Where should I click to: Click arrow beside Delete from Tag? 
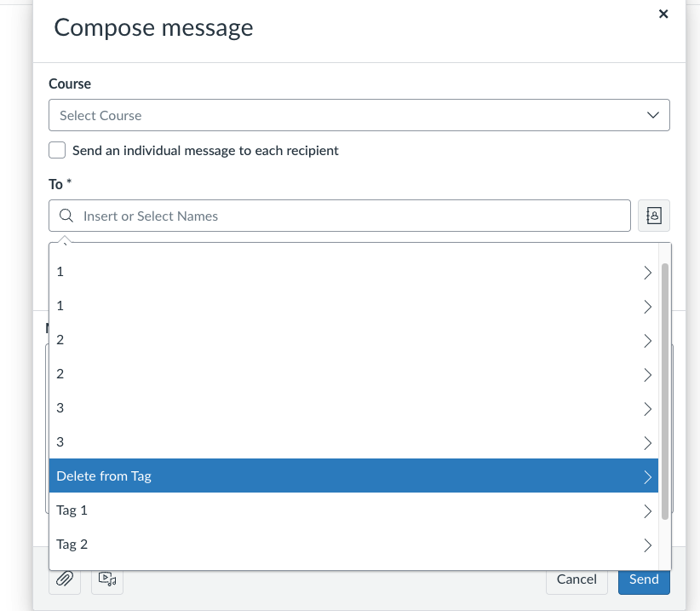coord(648,476)
